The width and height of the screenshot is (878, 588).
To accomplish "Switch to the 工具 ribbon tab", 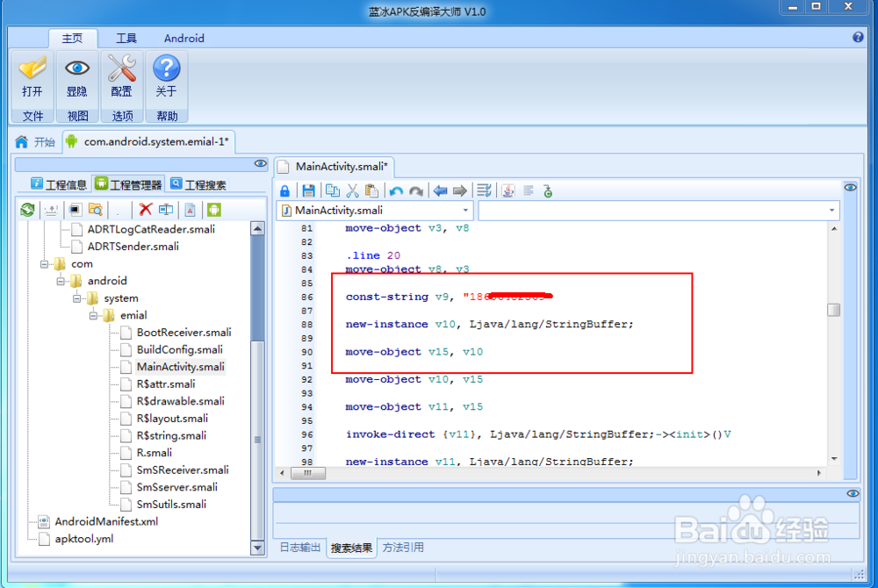I will 126,38.
